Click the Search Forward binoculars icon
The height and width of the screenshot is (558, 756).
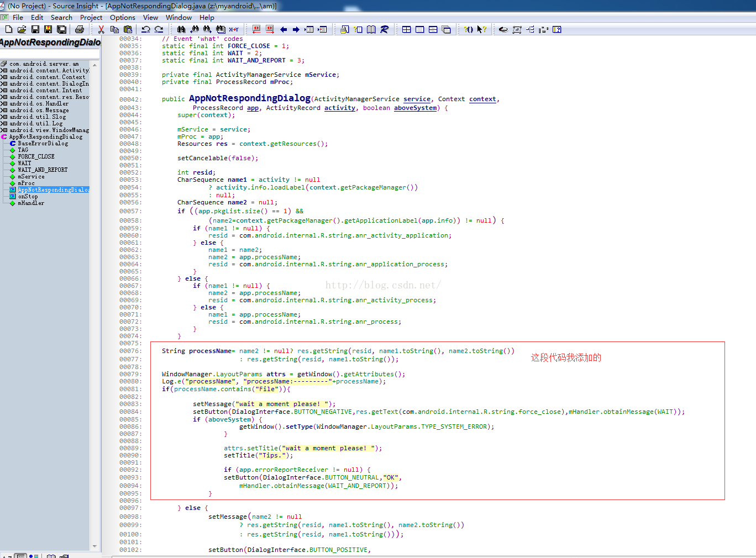[207, 29]
